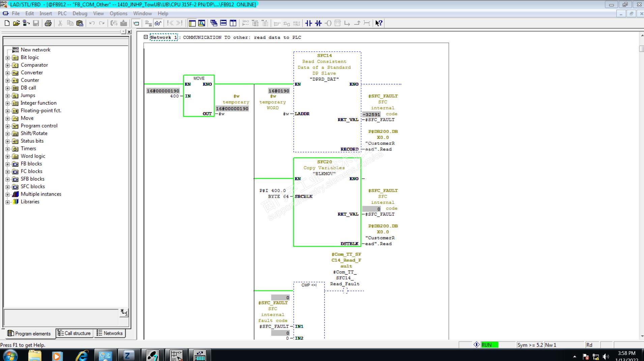
Task: Collapse Network 1 with the minus box
Action: pyautogui.click(x=146, y=37)
